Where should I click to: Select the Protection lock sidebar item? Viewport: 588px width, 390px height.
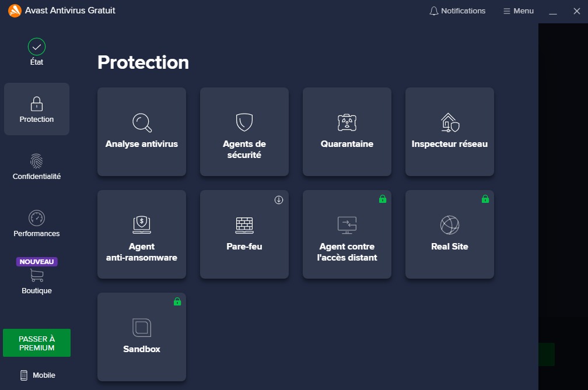(x=37, y=109)
